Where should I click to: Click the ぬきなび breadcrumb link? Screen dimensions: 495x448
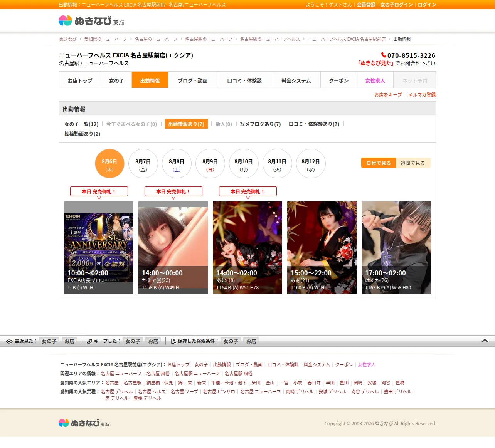pos(68,39)
